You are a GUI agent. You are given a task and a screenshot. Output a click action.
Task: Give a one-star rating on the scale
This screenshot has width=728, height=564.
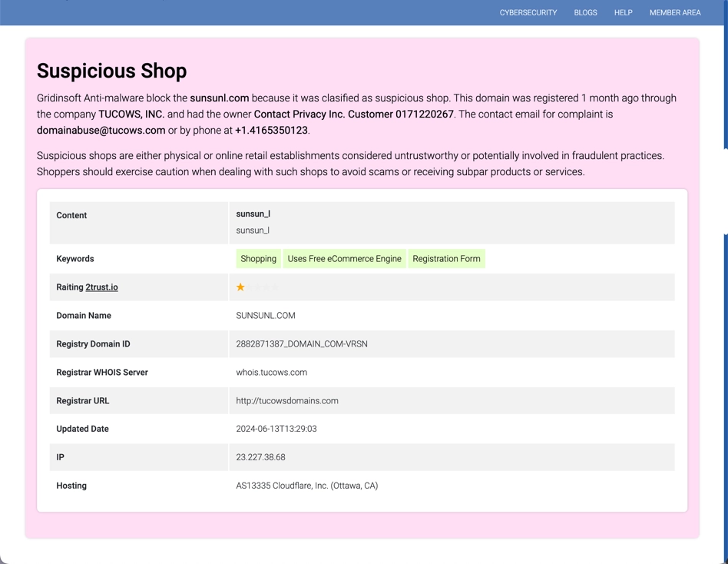pos(240,287)
